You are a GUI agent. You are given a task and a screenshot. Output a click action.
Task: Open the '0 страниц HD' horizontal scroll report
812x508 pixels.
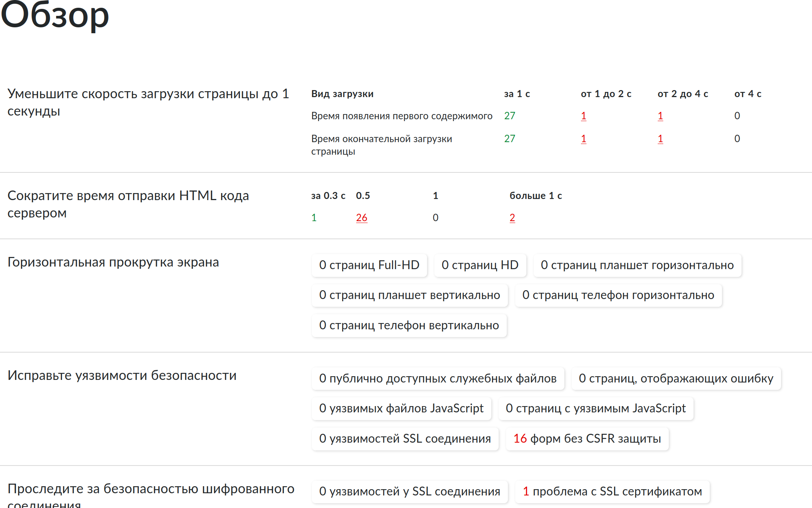click(480, 265)
